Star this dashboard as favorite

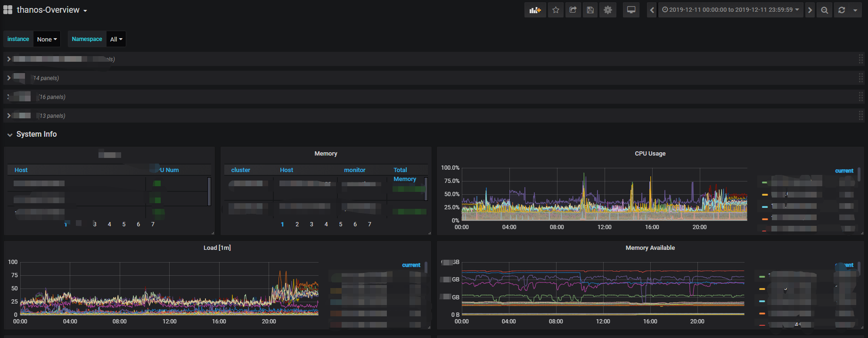coord(556,10)
